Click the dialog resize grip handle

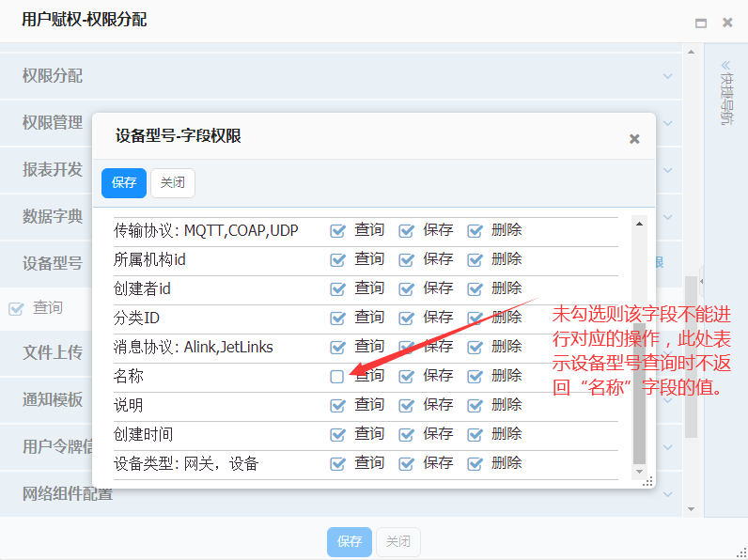647,480
